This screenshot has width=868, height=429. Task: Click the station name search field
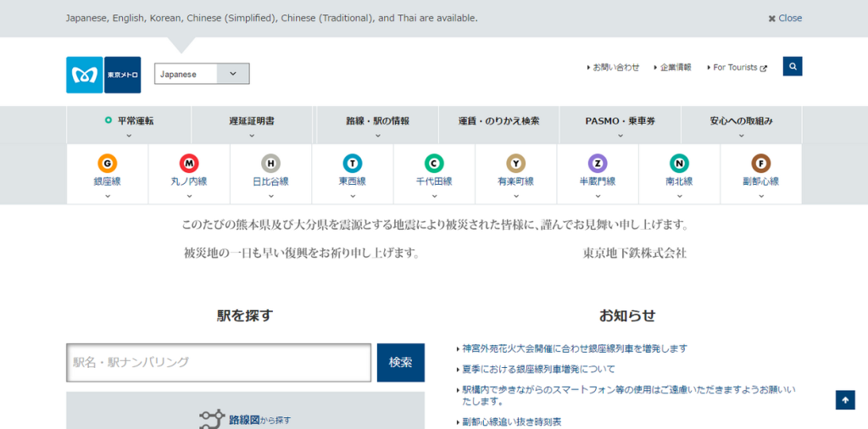click(219, 362)
